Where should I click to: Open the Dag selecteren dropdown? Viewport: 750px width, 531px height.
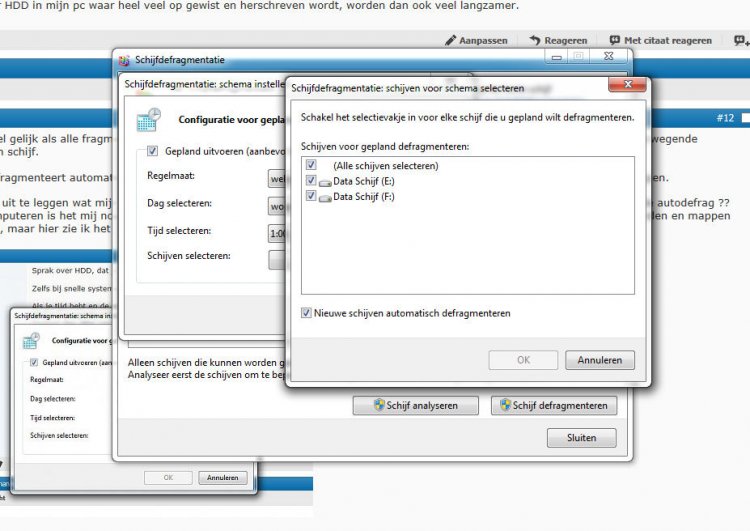point(276,206)
